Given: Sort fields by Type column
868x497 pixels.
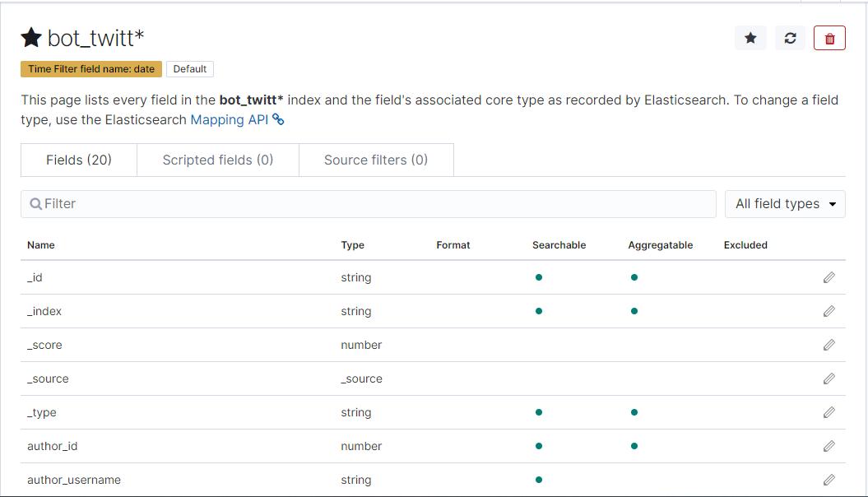Looking at the screenshot, I should [352, 245].
